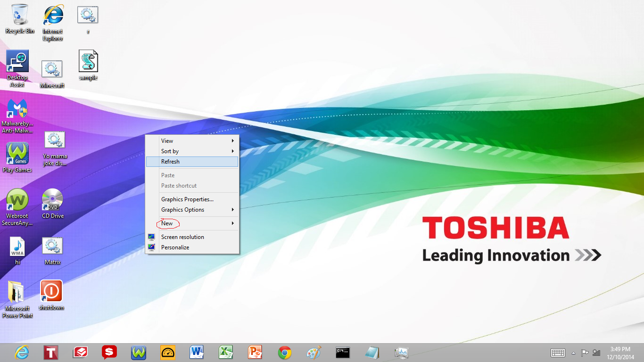The width and height of the screenshot is (644, 362).
Task: Select the Play Games desktop shortcut
Action: pos(17,157)
